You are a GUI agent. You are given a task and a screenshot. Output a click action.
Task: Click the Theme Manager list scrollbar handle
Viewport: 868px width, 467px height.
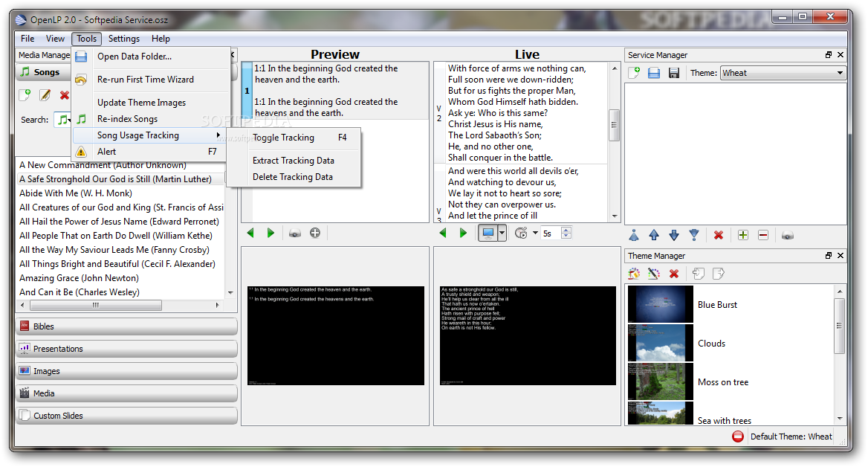839,325
